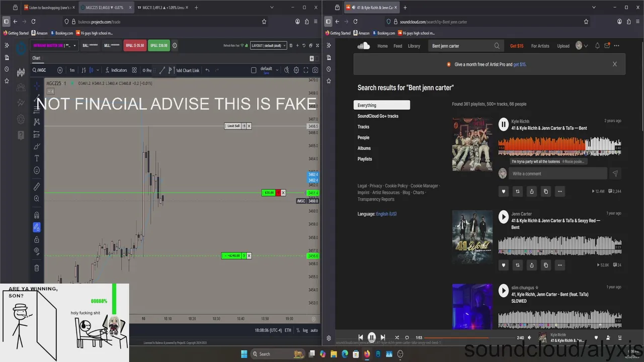Expand the chart type dropdown arrow
The image size is (644, 362).
click(98, 70)
